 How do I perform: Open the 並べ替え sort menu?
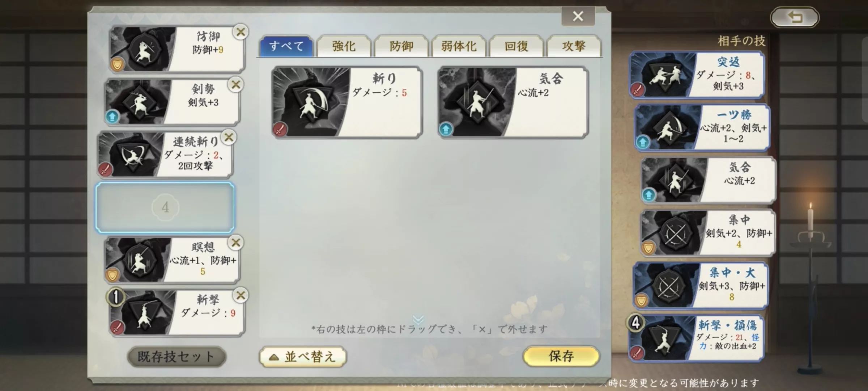[303, 357]
